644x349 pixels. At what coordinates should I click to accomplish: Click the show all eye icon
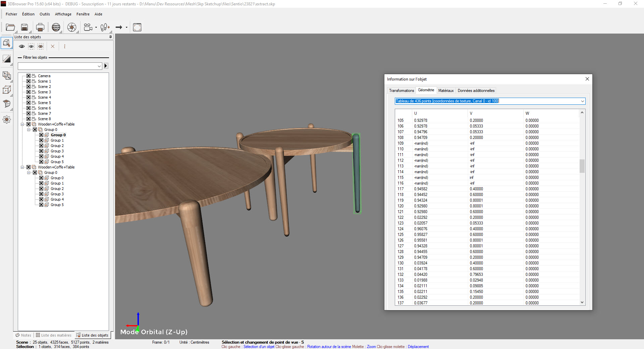point(22,46)
